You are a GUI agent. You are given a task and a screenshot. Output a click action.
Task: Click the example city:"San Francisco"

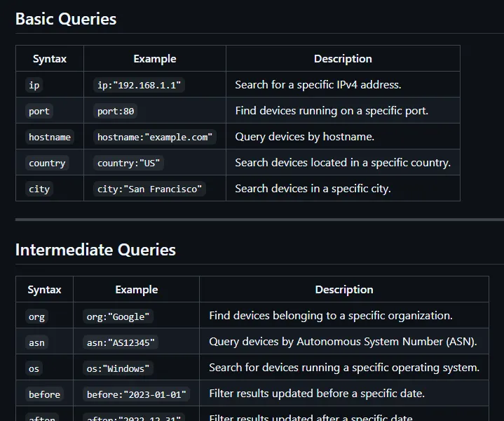pyautogui.click(x=149, y=189)
